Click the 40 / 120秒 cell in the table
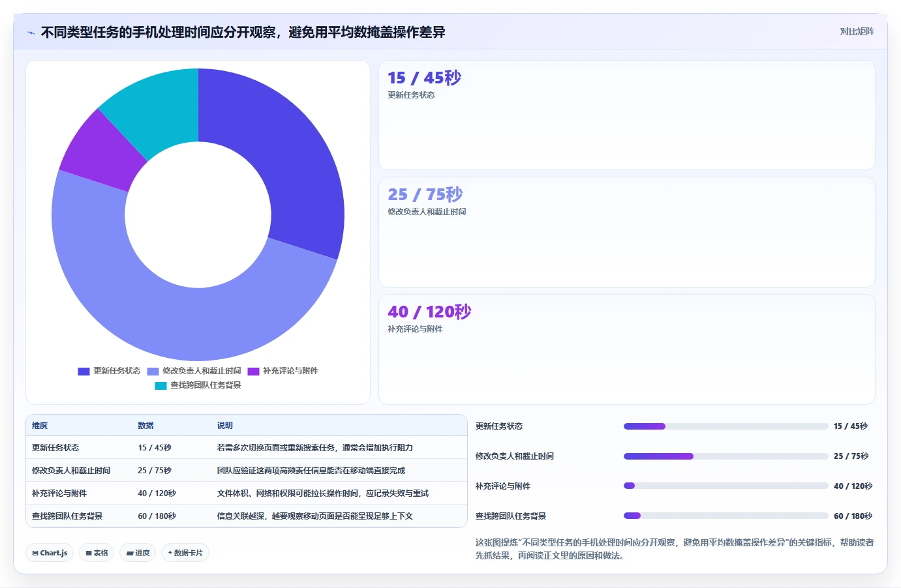The height and width of the screenshot is (588, 901). 157,493
